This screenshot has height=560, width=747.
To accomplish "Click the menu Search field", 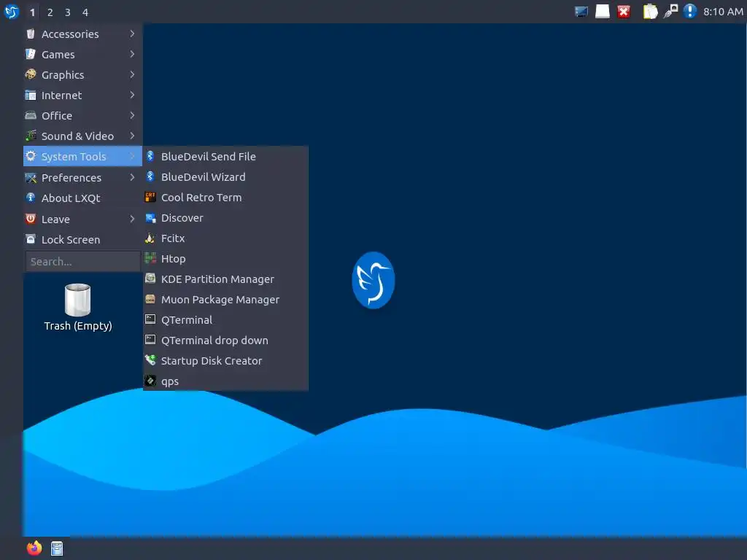I will (x=83, y=262).
